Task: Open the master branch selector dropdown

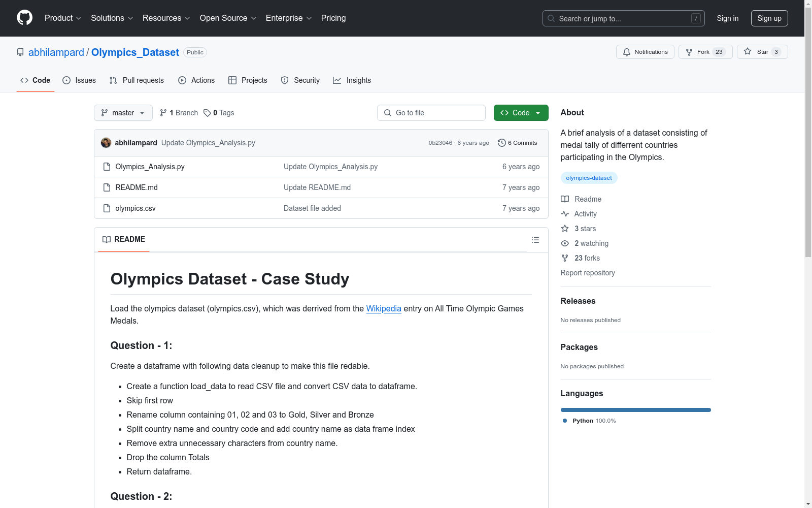Action: click(x=123, y=113)
